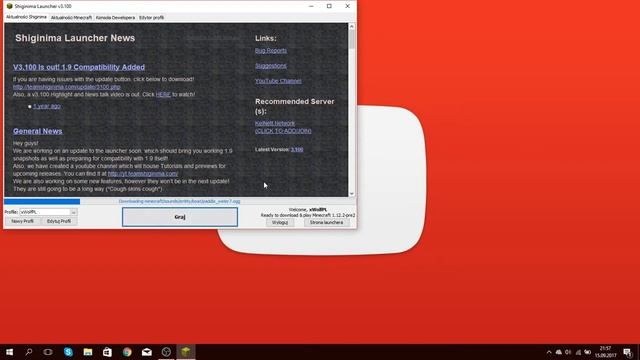Open the latest version 3.100 link

pos(297,149)
